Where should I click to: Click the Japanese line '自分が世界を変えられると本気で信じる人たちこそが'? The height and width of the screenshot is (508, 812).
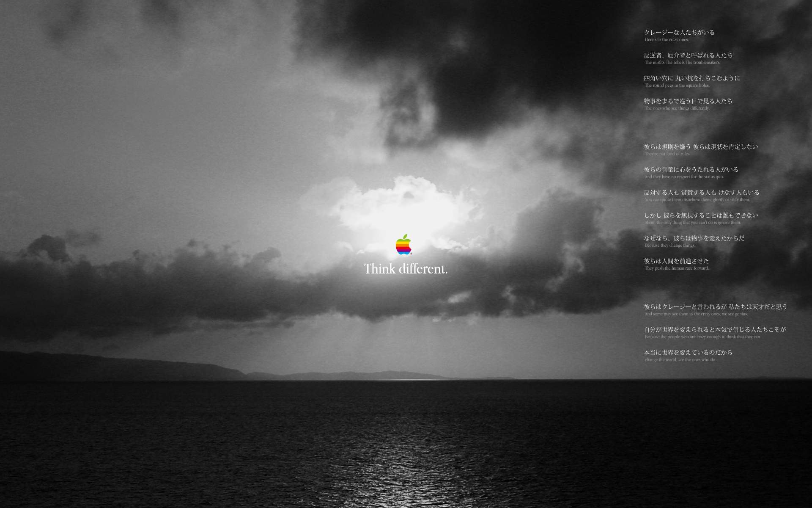tap(715, 329)
